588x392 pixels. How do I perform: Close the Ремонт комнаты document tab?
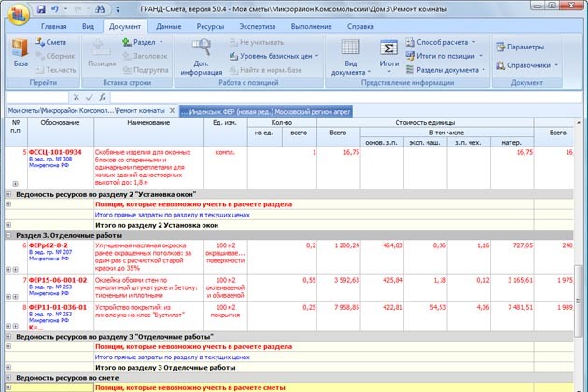[172, 111]
